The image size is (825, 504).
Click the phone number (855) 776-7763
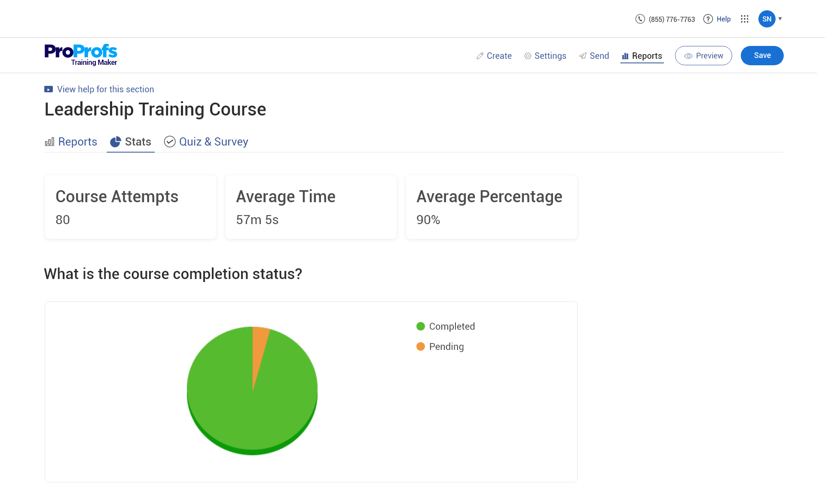pyautogui.click(x=672, y=19)
